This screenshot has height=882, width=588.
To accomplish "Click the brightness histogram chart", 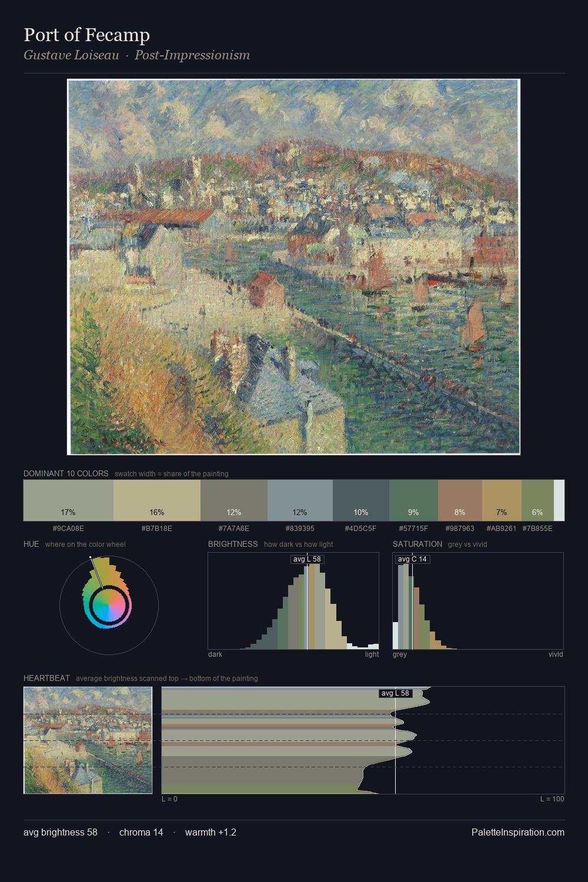I will coord(293,601).
